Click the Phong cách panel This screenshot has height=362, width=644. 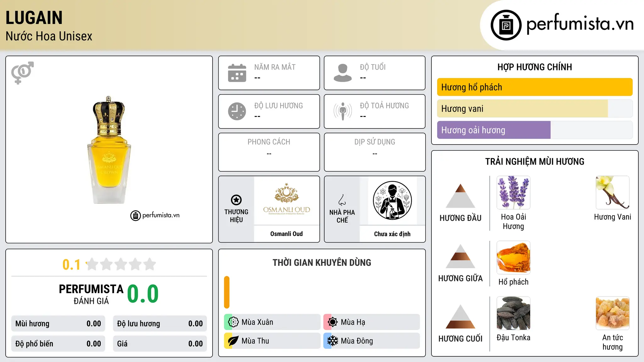pos(269,152)
